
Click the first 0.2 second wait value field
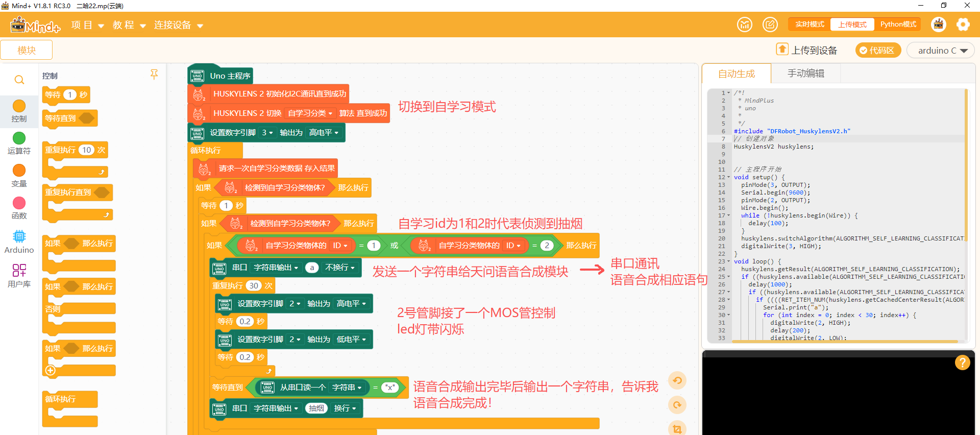pyautogui.click(x=245, y=322)
